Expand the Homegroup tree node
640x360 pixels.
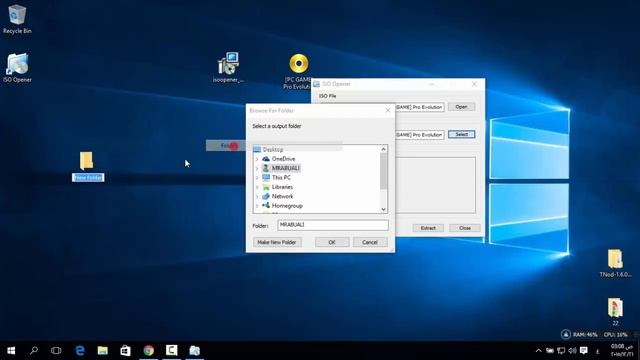(x=257, y=206)
